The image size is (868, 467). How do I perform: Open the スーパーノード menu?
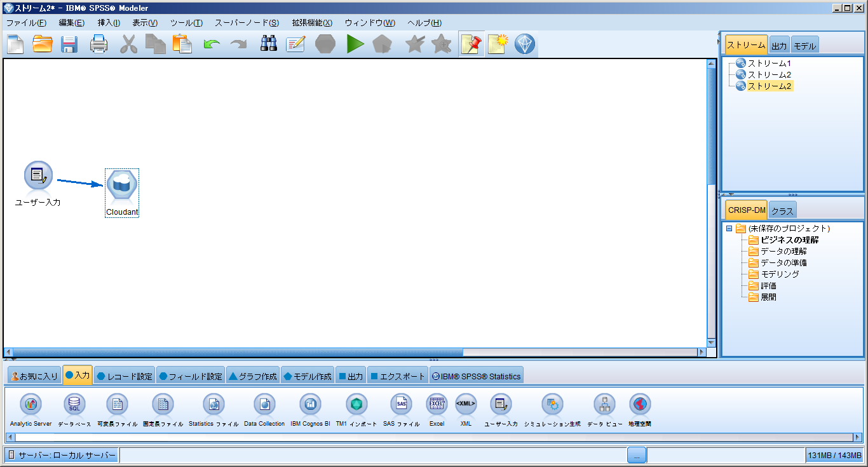coord(247,23)
